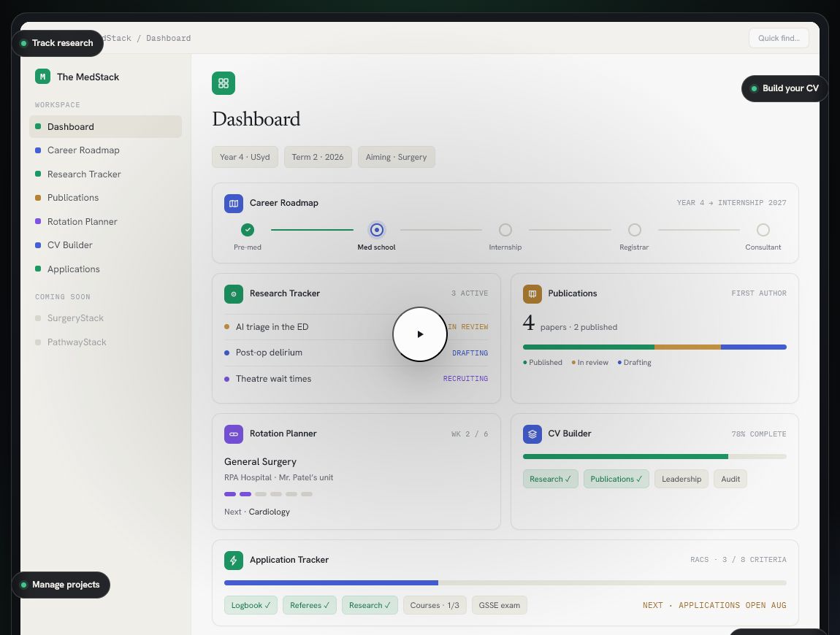
Task: Click the 78% COMPLETE label
Action: [759, 434]
